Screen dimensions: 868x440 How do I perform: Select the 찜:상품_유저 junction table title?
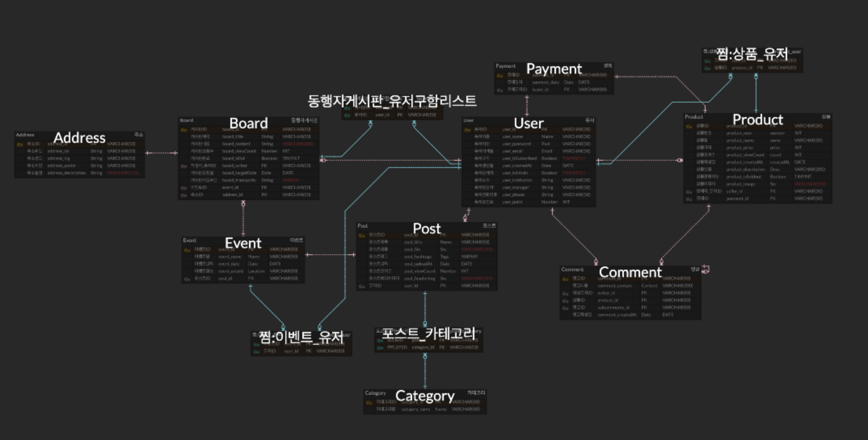[x=751, y=52]
